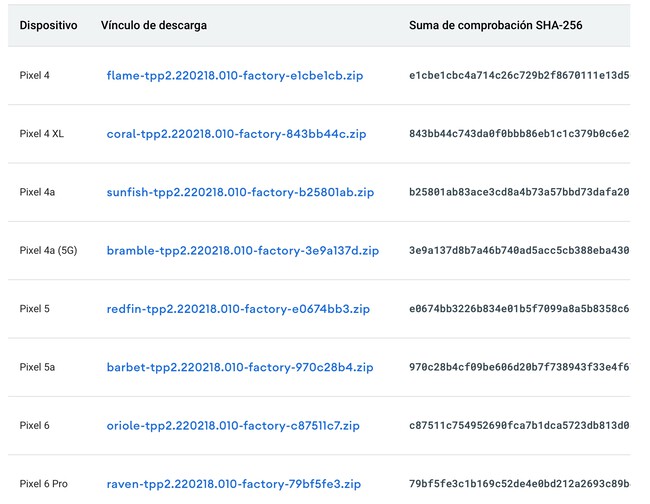Open the flame-tpp2.220218.010-factory-e1cbe1cb.zip link
Image resolution: width=650 pixels, height=504 pixels.
pyautogui.click(x=235, y=75)
